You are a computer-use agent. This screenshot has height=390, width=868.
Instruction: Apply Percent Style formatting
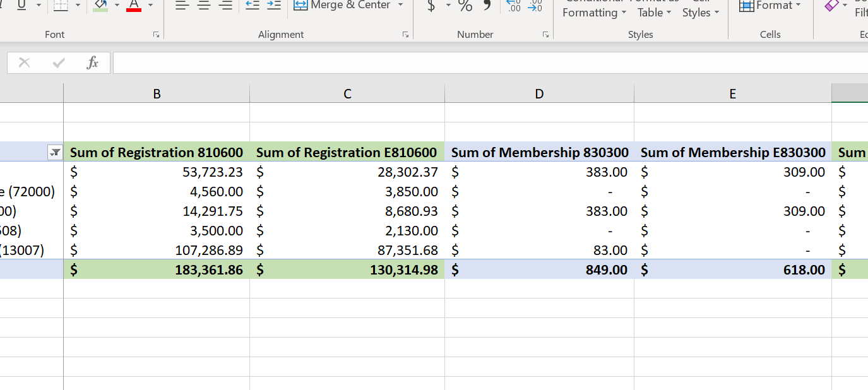[465, 6]
